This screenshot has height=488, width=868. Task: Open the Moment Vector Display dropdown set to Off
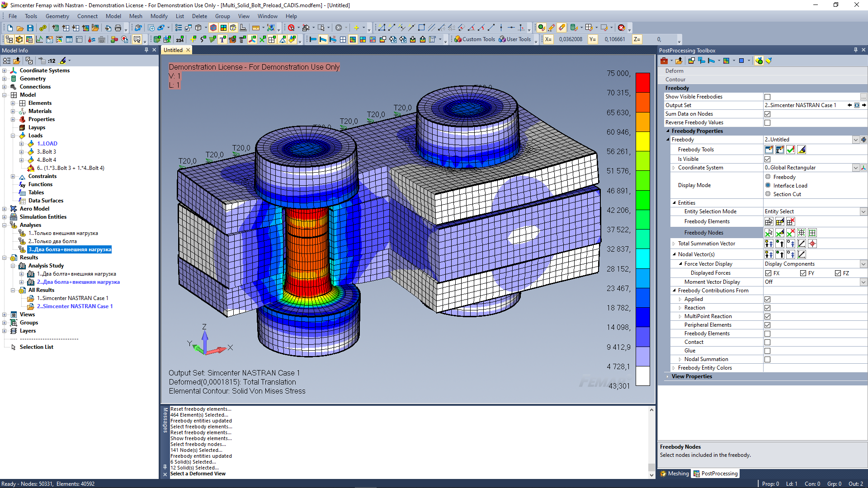863,282
